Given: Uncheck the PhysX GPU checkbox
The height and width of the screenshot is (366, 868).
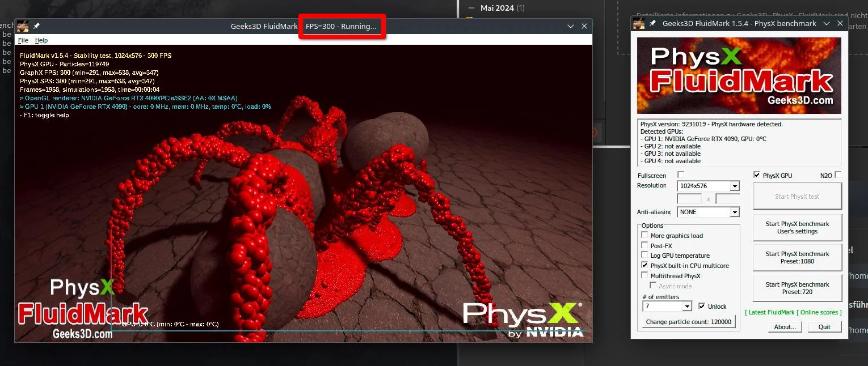Looking at the screenshot, I should pos(757,175).
